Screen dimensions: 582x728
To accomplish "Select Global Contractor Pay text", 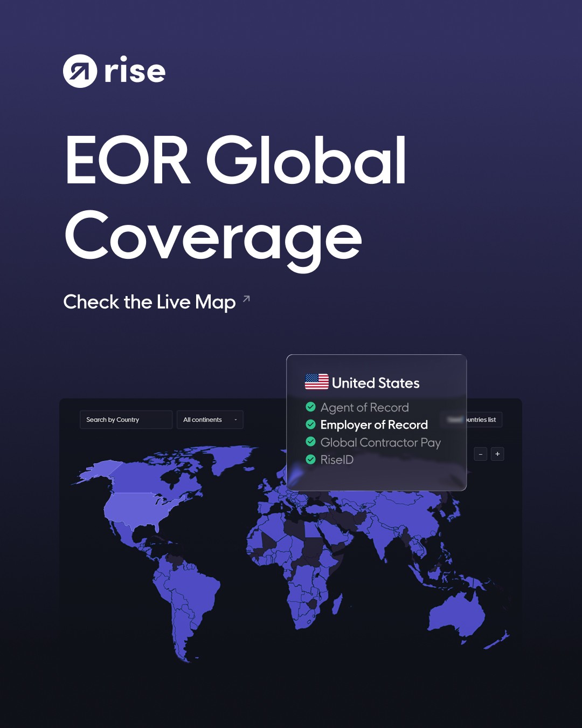I will (380, 443).
